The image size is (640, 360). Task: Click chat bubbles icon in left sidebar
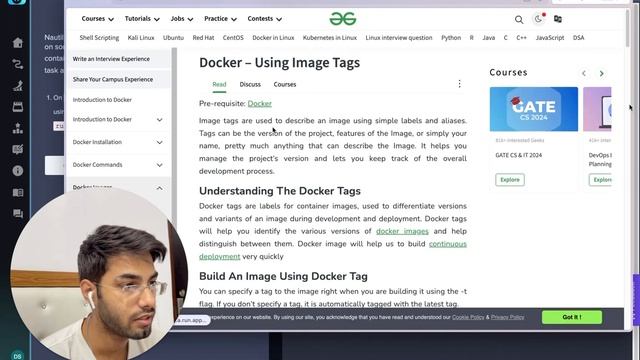18,213
